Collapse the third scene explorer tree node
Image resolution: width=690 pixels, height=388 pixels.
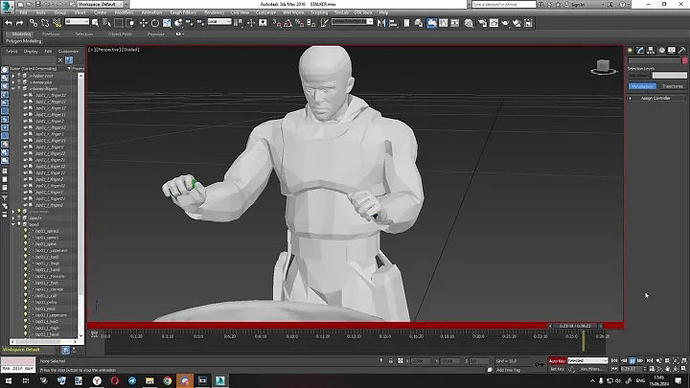[x=13, y=89]
